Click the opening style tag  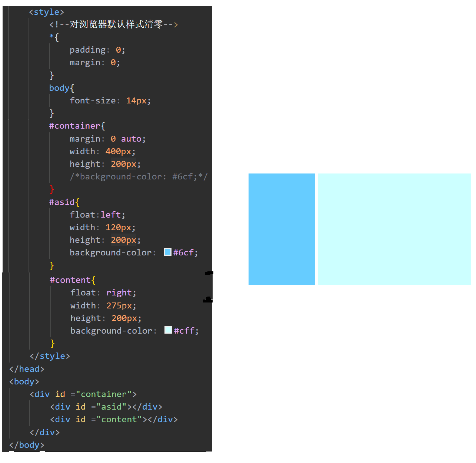[x=46, y=11]
